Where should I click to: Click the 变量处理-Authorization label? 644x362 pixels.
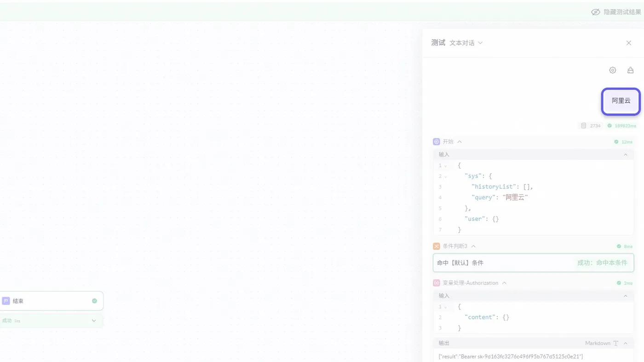pyautogui.click(x=471, y=283)
